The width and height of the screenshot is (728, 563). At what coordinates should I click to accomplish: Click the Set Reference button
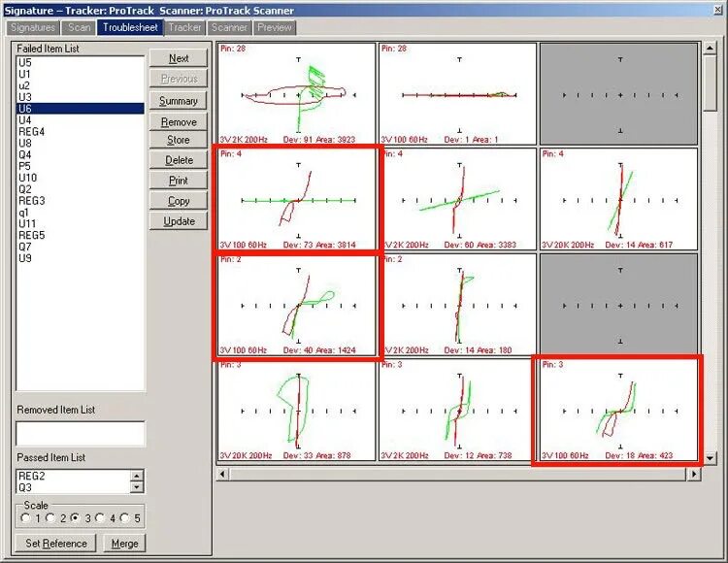tap(55, 543)
